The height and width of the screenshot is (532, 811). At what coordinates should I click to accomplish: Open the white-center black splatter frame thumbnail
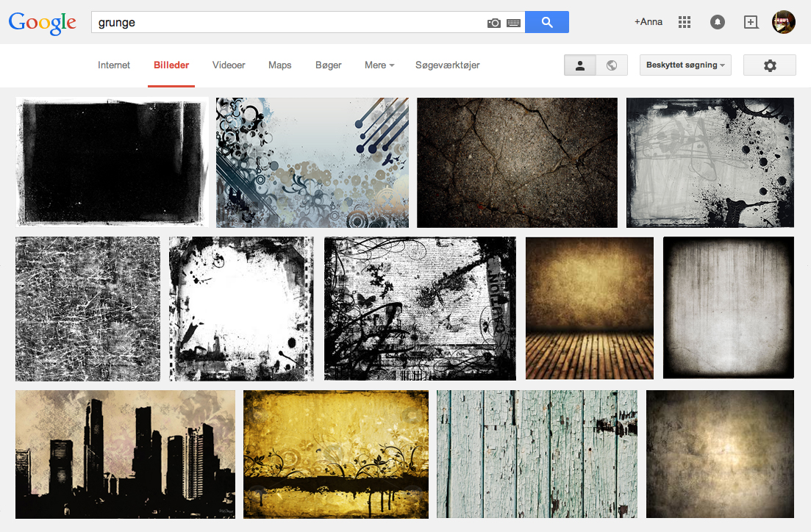click(x=241, y=309)
